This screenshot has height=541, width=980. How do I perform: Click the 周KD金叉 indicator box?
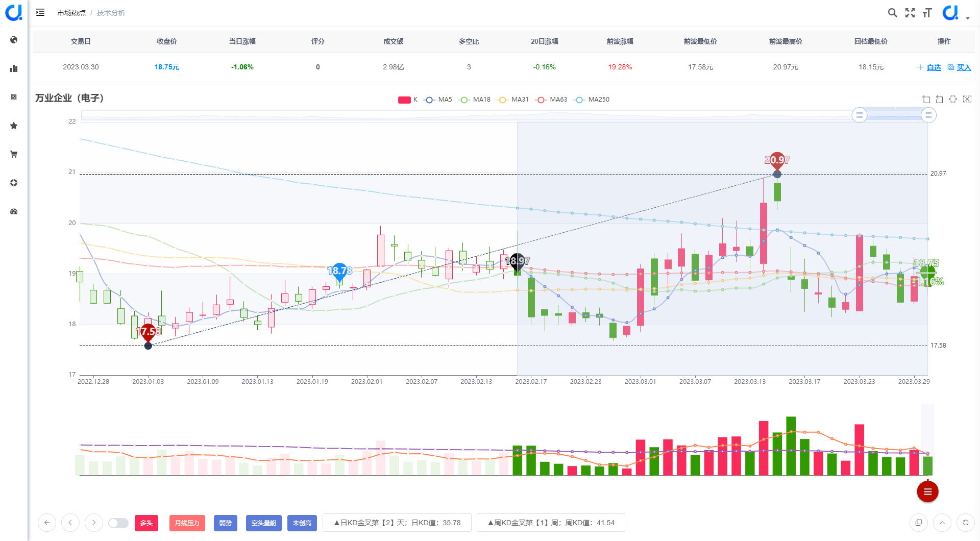551,523
